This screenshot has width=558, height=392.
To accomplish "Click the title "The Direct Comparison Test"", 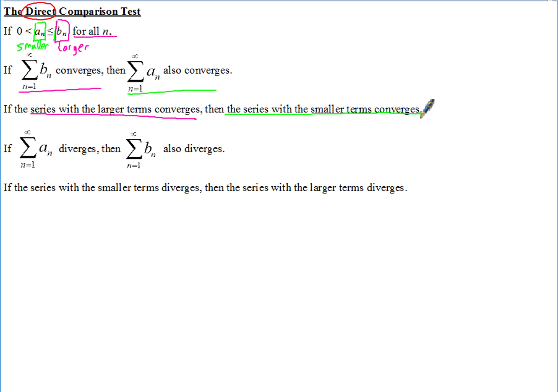I will tap(72, 11).
